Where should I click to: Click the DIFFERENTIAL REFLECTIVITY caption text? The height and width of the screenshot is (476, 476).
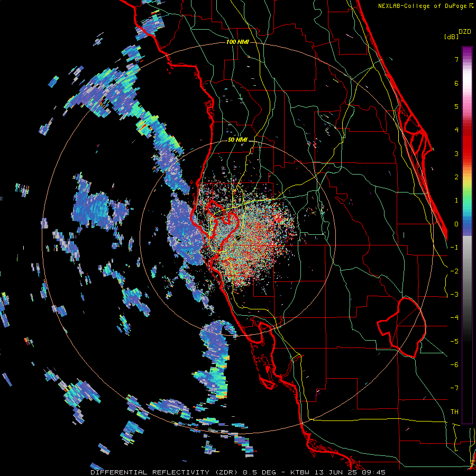tap(150, 472)
